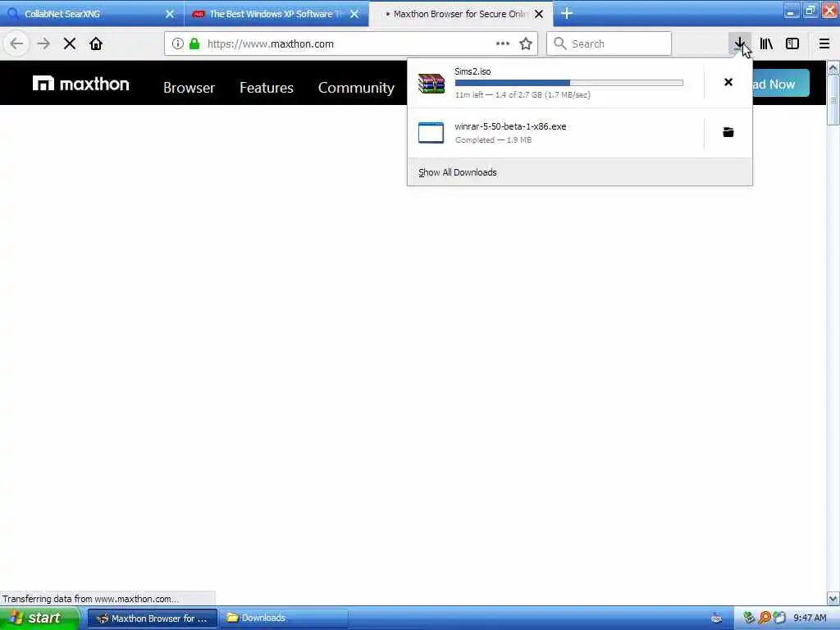Click the tray icon nearest the clock
The width and height of the screenshot is (840, 630).
[x=779, y=618]
